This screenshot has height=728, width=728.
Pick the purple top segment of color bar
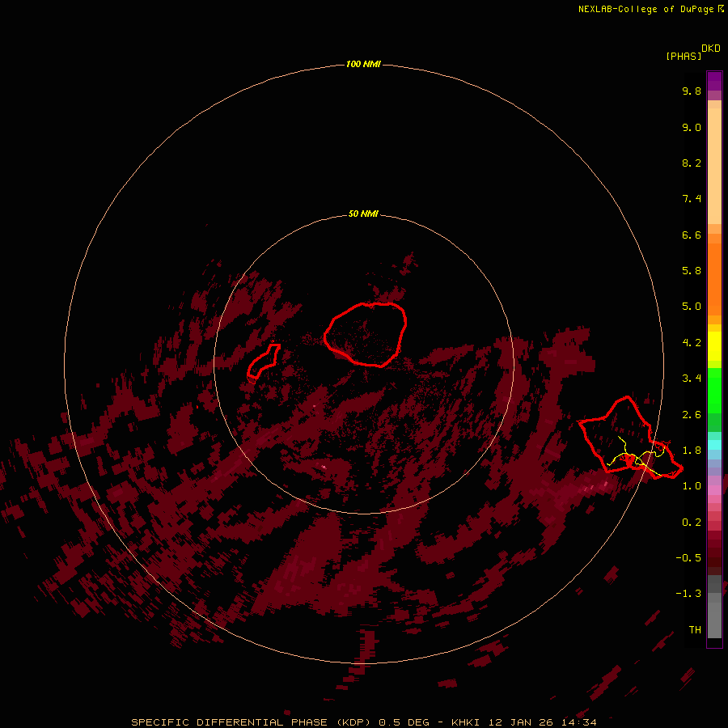point(714,81)
